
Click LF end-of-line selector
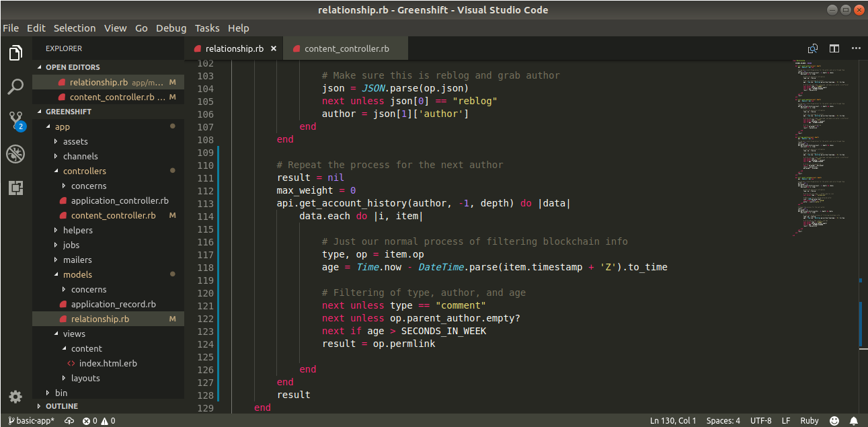pyautogui.click(x=785, y=421)
